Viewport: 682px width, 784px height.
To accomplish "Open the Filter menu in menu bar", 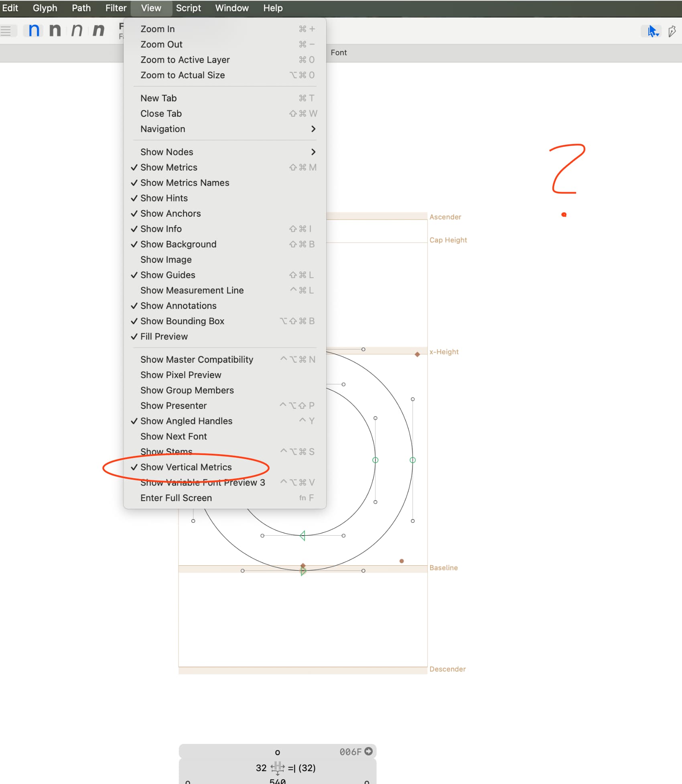I will [116, 8].
